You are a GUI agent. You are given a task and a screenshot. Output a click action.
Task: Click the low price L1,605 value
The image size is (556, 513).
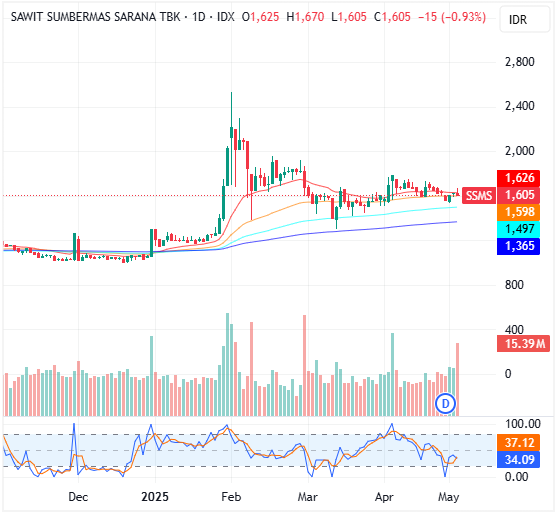coord(349,17)
